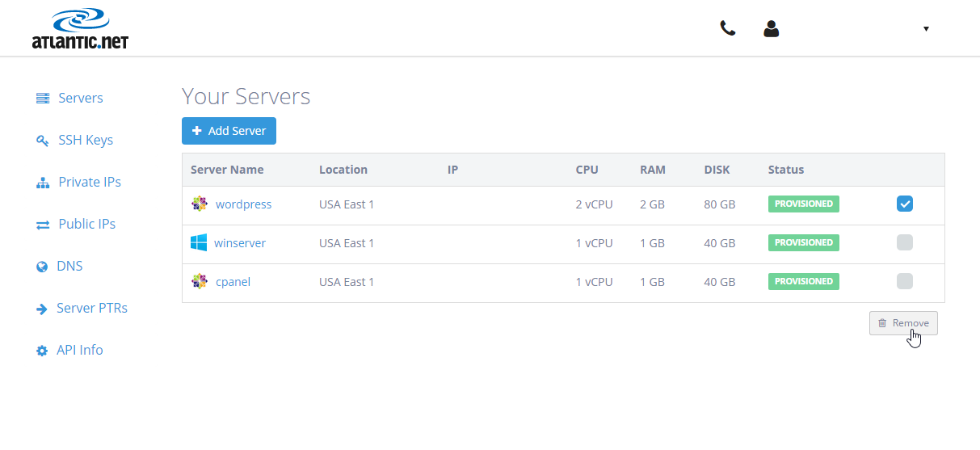Image resolution: width=980 pixels, height=450 pixels.
Task: Open the cpanel server link
Action: (233, 282)
